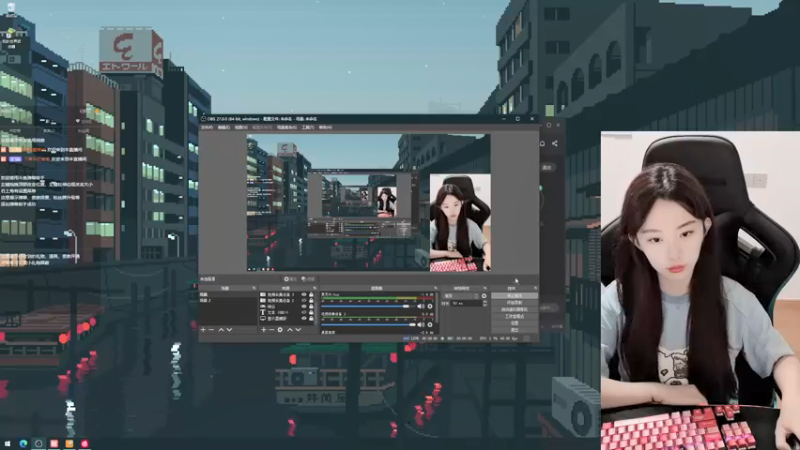The width and height of the screenshot is (800, 450).
Task: Open the orange app icon on the taskbar
Action: [x=69, y=443]
